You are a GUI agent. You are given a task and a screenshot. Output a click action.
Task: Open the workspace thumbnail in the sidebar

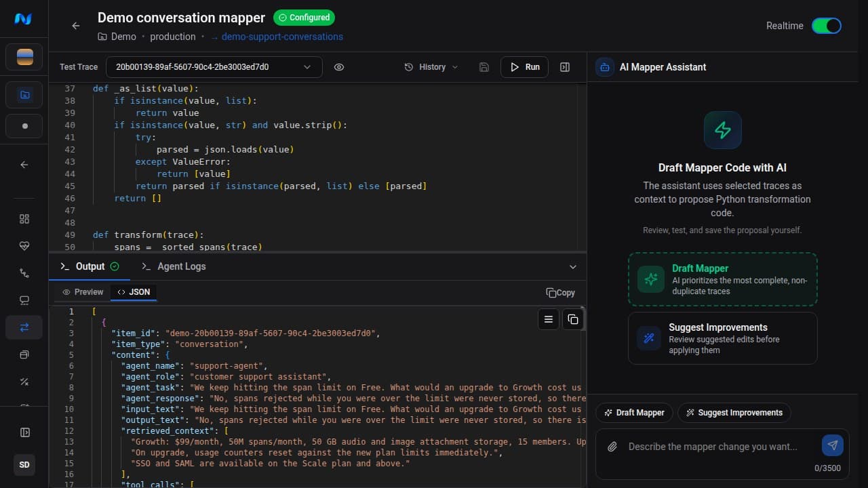(24, 57)
